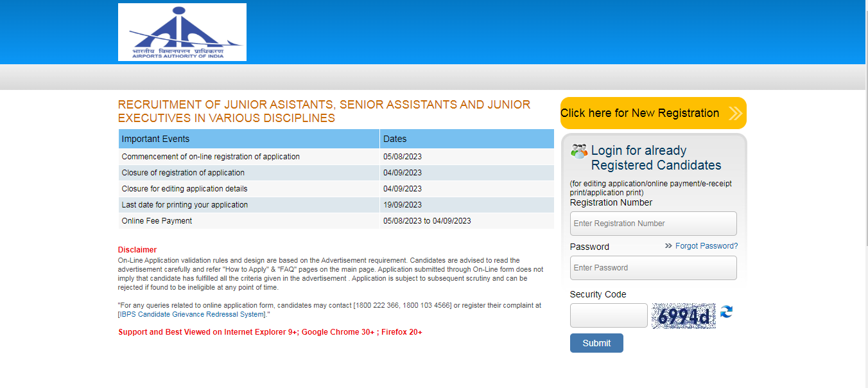Focus the Security Code input box
The height and width of the screenshot is (388, 868).
[x=609, y=315]
